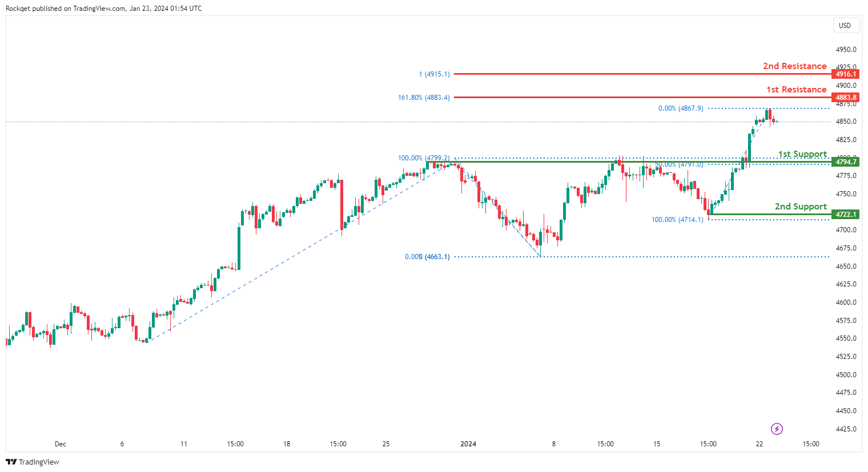The width and height of the screenshot is (868, 472).
Task: Click the 100.00% (4799.2) Fibonacci label
Action: [x=424, y=158]
